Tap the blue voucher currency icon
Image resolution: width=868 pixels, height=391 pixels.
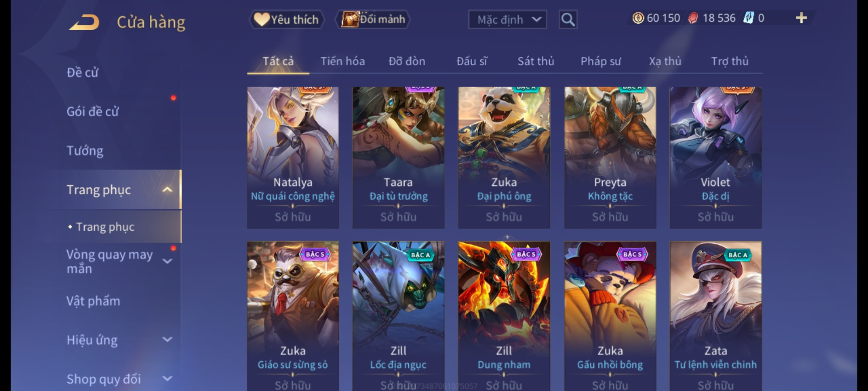click(748, 18)
